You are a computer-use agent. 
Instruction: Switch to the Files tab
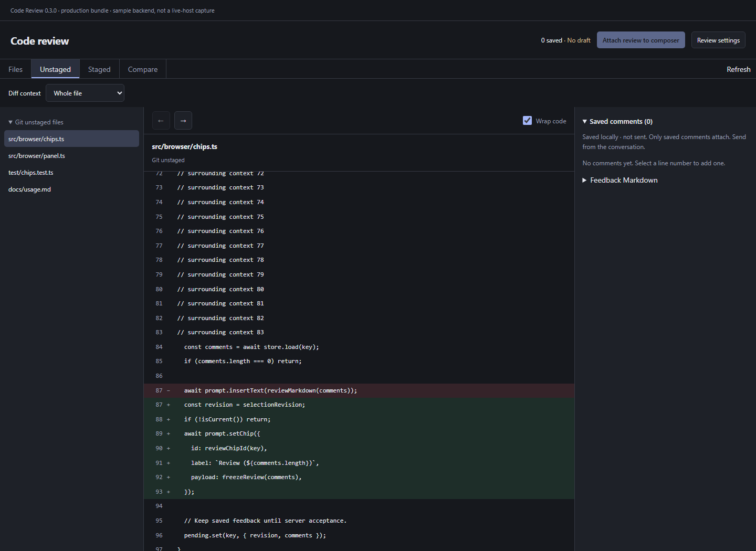click(x=16, y=69)
